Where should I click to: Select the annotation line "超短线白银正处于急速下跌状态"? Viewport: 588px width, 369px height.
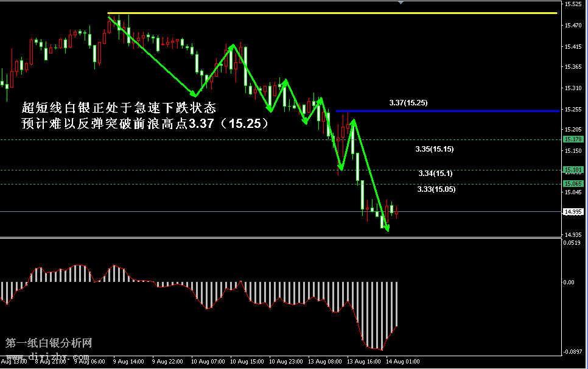(x=118, y=108)
